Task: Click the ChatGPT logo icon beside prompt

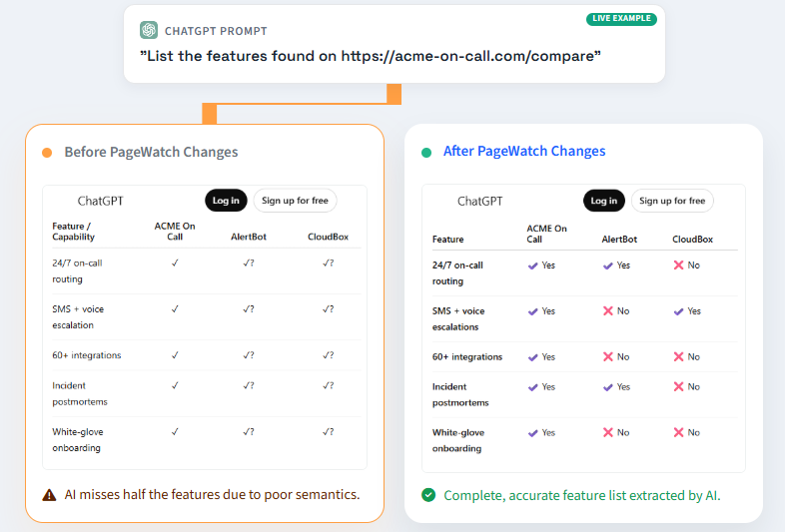Action: pos(149,30)
